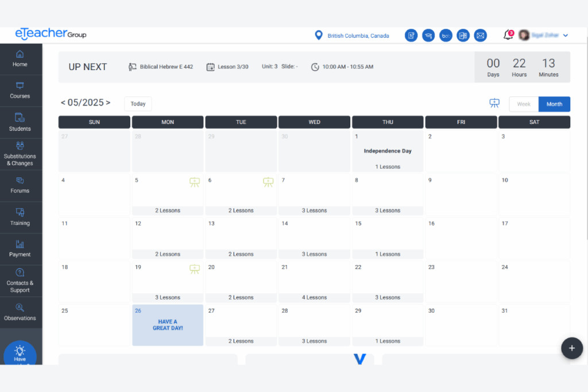Image resolution: width=588 pixels, height=392 pixels.
Task: Click the user profile avatar
Action: (x=524, y=35)
